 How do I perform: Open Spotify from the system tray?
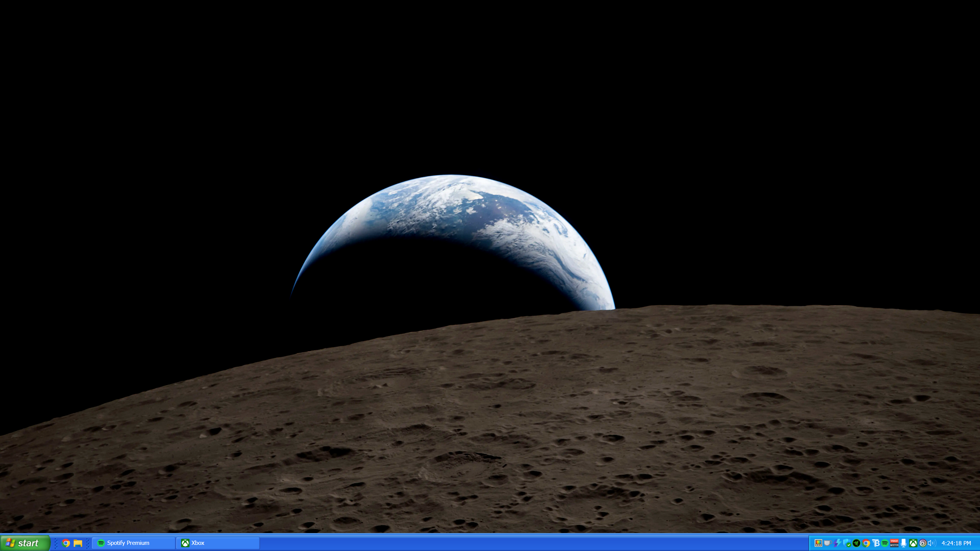(885, 543)
